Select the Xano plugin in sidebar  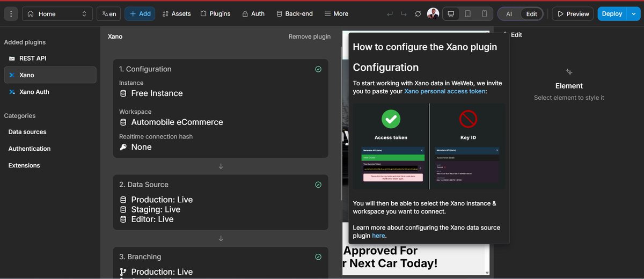[50, 75]
